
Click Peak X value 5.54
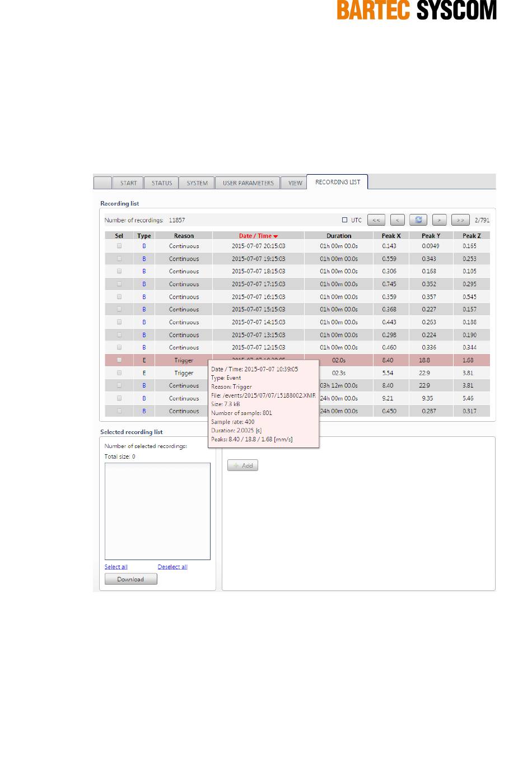(388, 373)
